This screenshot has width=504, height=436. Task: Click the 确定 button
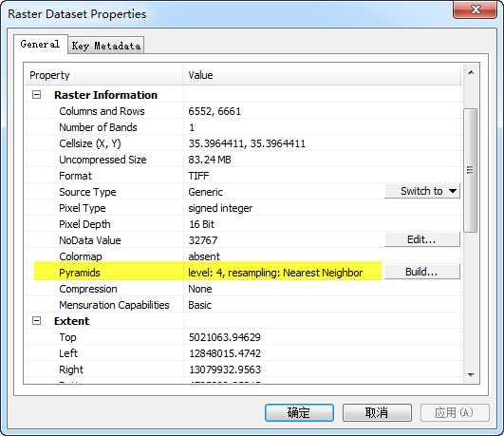(299, 412)
